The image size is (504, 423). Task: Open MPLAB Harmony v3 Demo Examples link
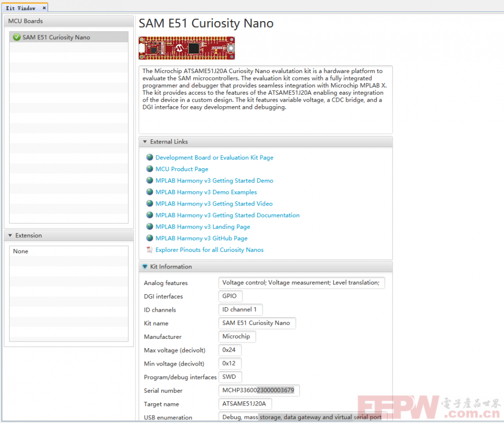point(206,192)
